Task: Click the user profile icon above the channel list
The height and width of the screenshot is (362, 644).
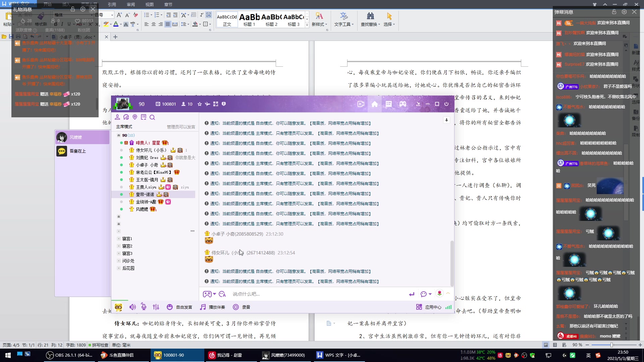Action: (x=117, y=117)
